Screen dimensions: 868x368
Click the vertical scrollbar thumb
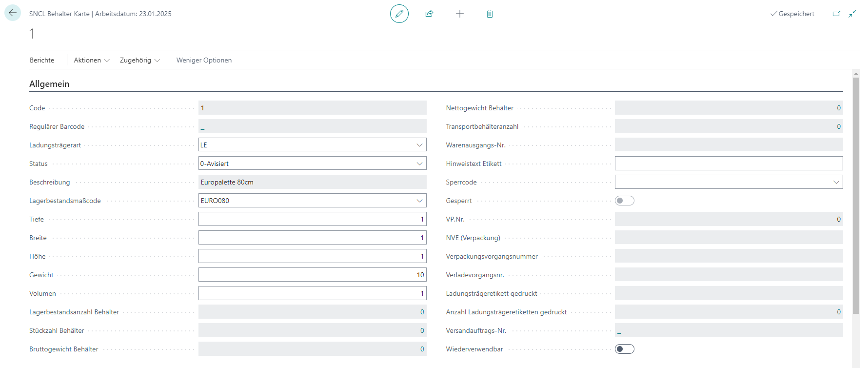tap(856, 195)
